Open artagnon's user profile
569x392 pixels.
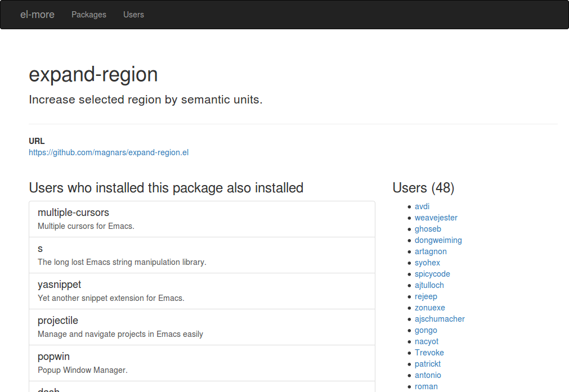431,251
